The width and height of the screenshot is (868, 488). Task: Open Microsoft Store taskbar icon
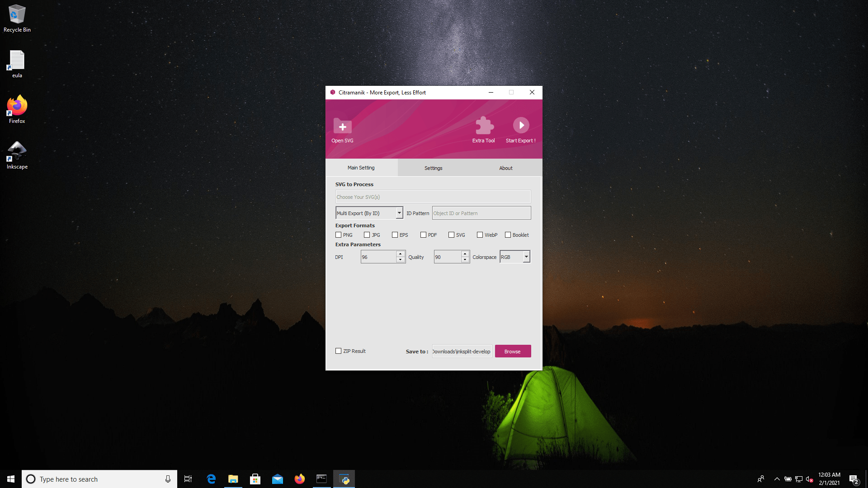pyautogui.click(x=255, y=479)
